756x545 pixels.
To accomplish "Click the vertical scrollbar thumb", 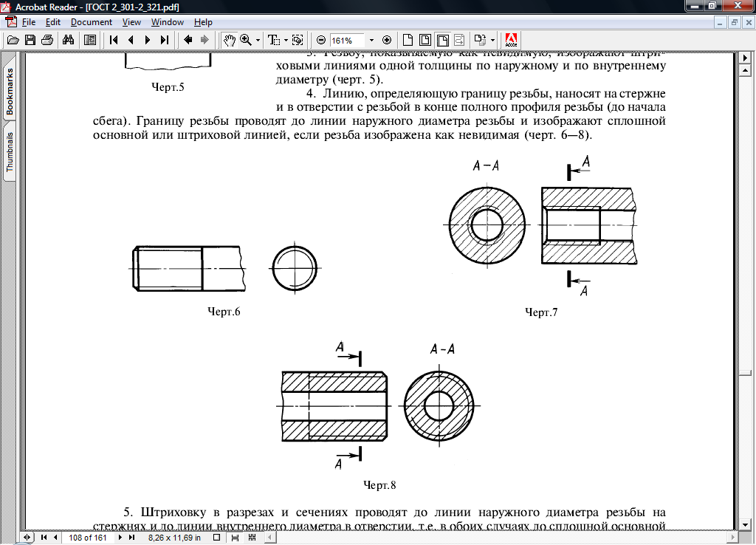I will click(x=746, y=373).
